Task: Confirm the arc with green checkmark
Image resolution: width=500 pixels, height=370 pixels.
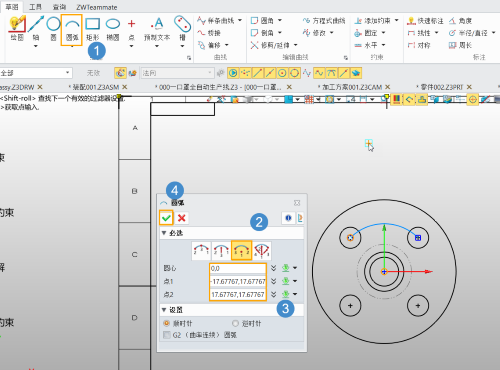Action: pos(166,218)
